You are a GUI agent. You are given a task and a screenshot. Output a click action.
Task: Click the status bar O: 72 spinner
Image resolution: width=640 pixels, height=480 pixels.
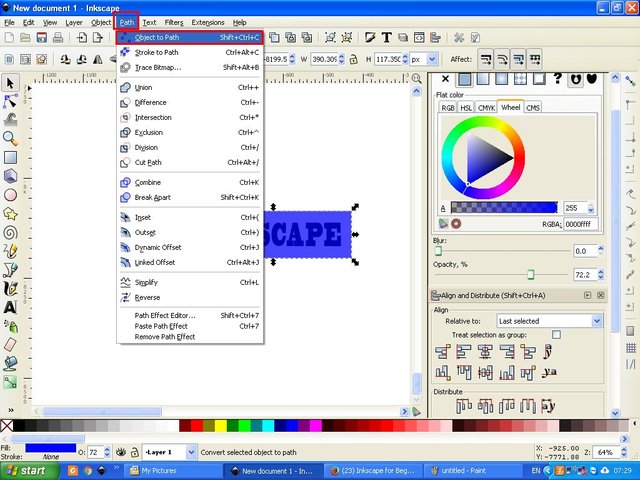(x=107, y=452)
